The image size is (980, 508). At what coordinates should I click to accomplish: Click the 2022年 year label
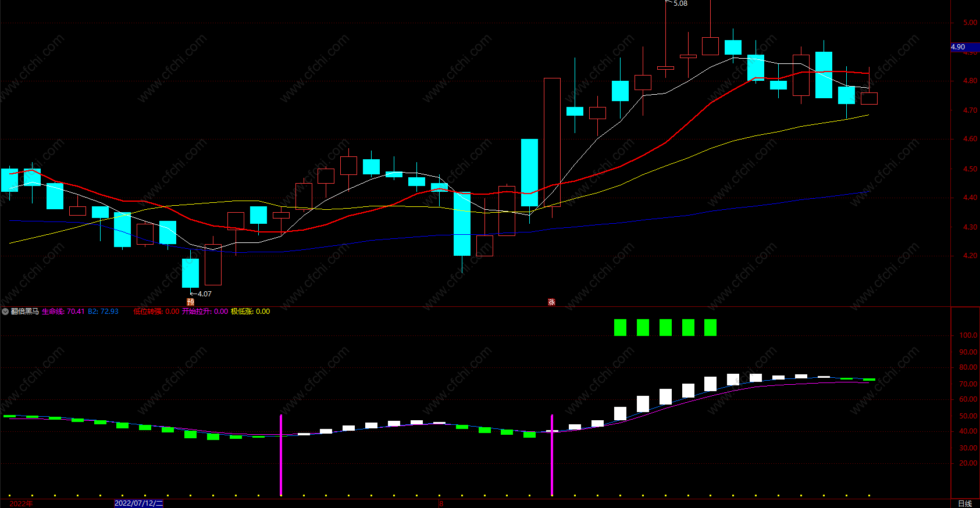(x=22, y=503)
